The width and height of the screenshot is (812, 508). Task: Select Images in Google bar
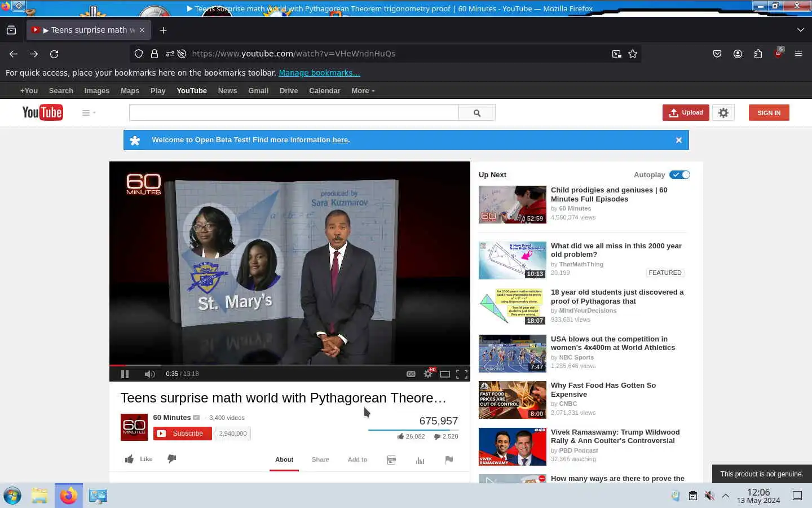tap(97, 90)
